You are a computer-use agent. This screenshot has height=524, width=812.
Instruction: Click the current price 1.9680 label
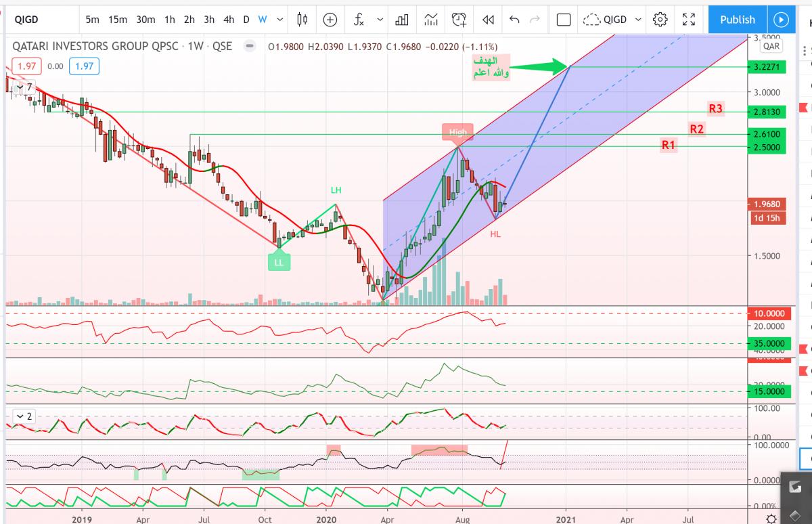click(x=767, y=204)
